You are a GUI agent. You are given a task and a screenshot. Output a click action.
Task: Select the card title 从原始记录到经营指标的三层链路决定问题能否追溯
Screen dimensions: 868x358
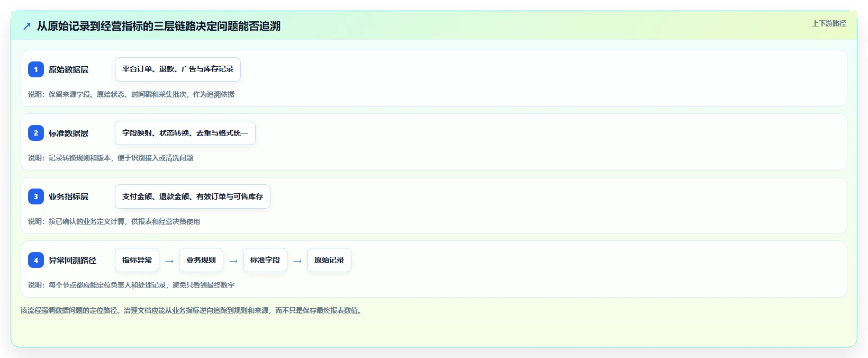click(158, 26)
